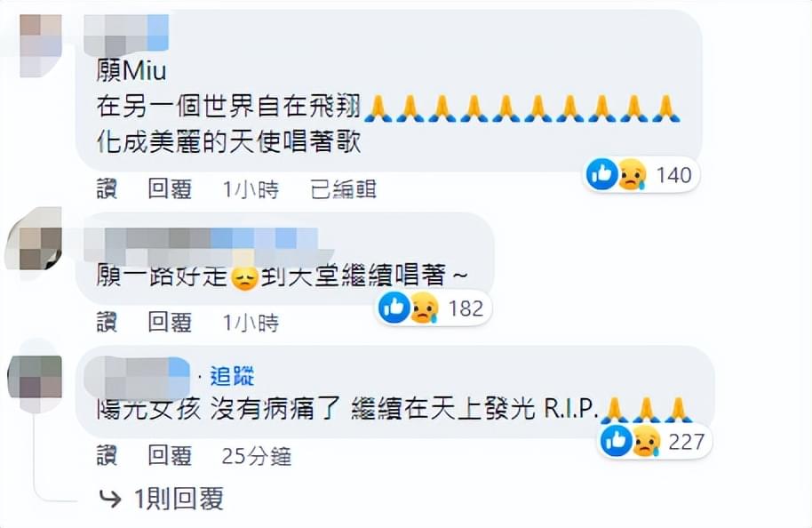Open the second commenter's profile avatar
The image size is (812, 528).
[x=36, y=241]
